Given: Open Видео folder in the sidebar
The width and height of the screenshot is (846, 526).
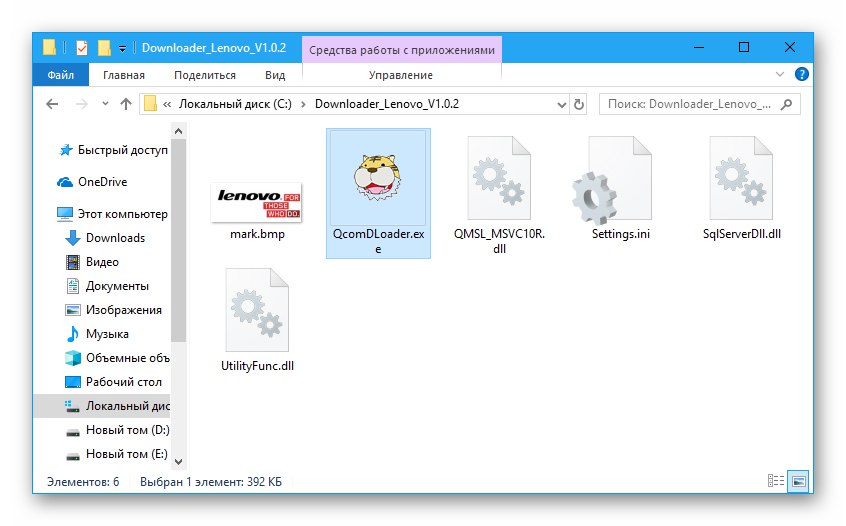Looking at the screenshot, I should coord(102,262).
